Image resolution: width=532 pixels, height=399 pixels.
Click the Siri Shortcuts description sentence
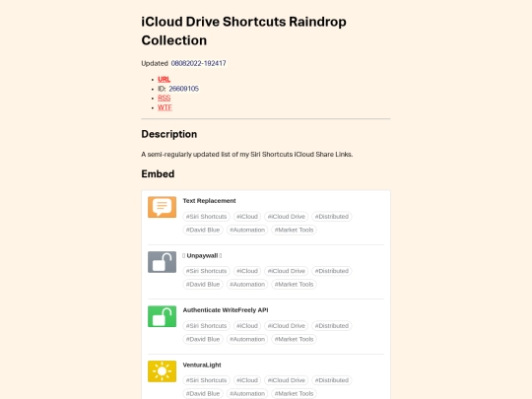247,155
